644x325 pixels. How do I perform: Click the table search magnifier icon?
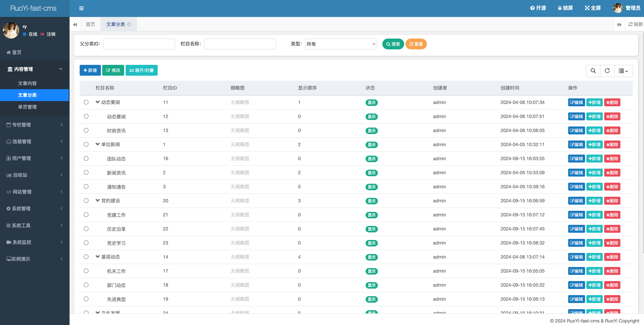tap(593, 71)
